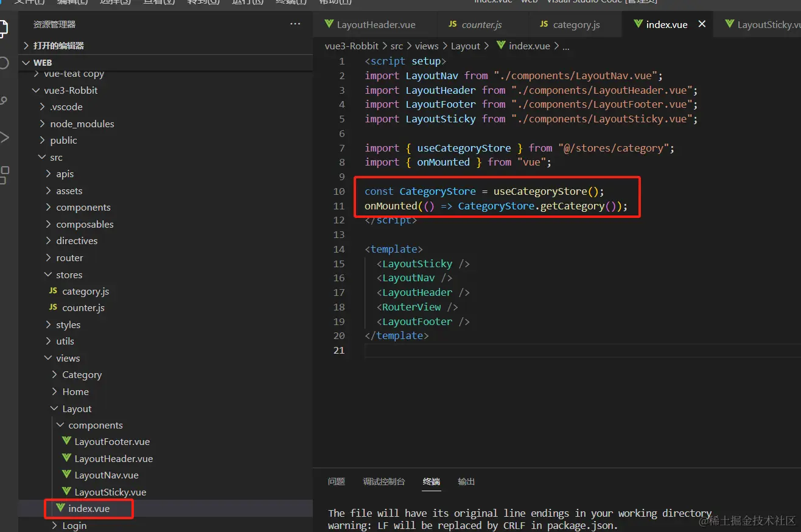
Task: Click the JS icon beside category.js in the tree
Action: 54,291
